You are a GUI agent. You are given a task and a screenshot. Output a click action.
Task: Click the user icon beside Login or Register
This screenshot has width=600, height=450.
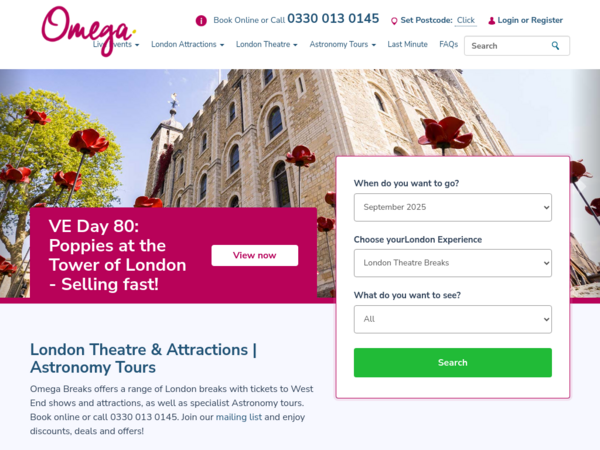491,21
